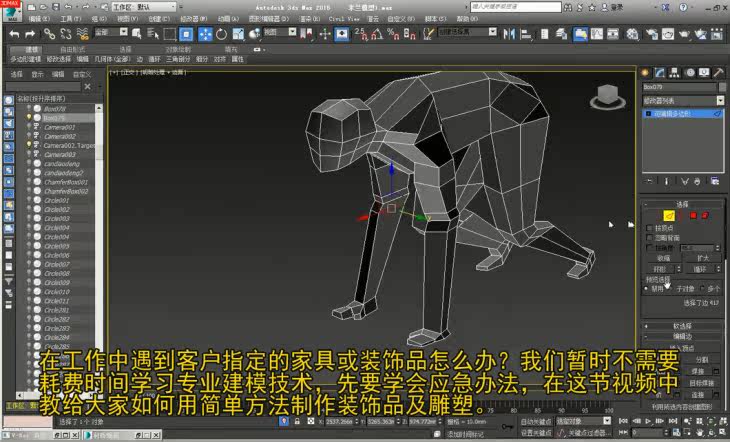
Task: Click the Unlink Selection tool
Action: pos(66,34)
